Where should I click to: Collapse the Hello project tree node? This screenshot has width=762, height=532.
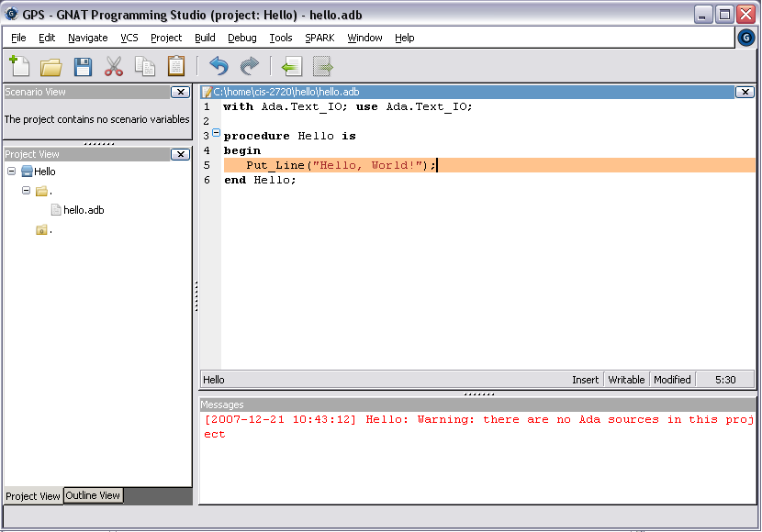click(x=11, y=172)
